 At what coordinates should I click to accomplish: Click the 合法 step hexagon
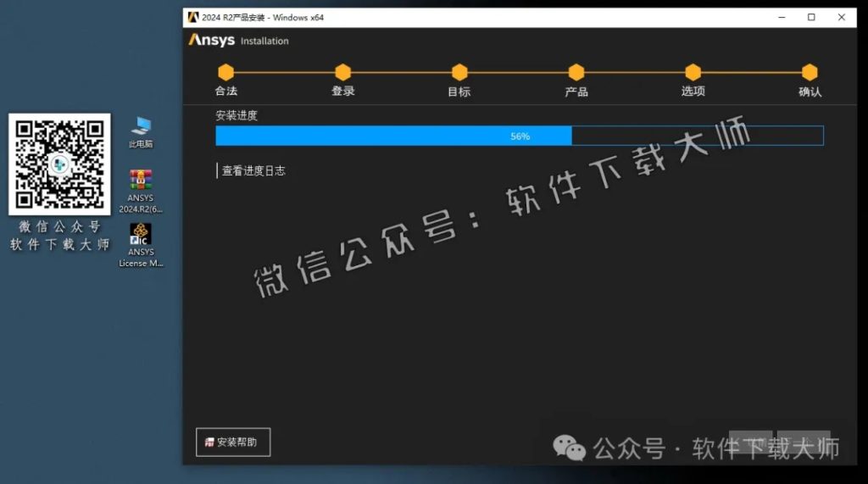pos(225,72)
